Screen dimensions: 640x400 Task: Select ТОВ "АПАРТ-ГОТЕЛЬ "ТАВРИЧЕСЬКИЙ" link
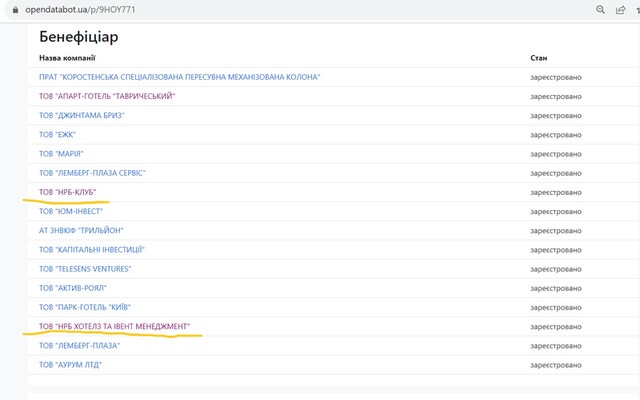(107, 96)
